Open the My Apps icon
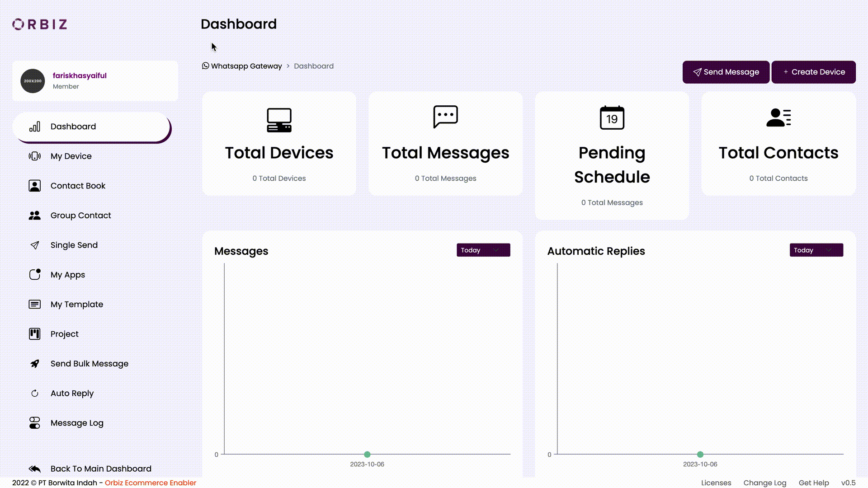 click(35, 274)
